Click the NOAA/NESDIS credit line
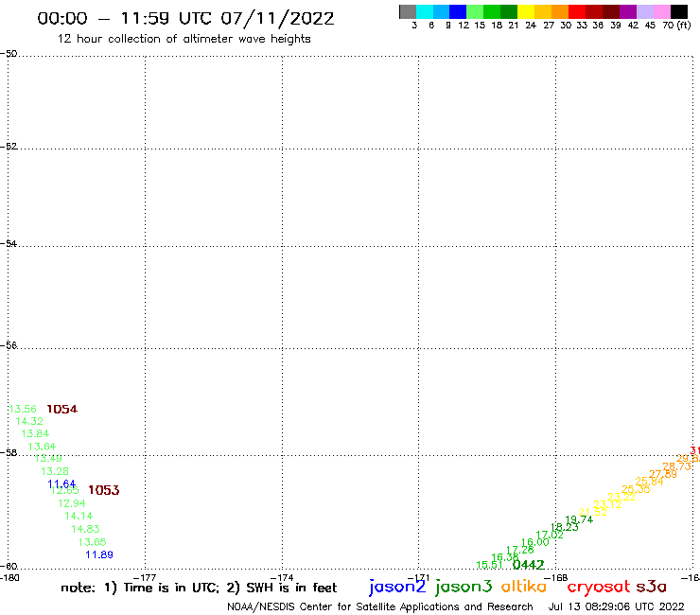The height and width of the screenshot is (615, 700). tap(380, 607)
